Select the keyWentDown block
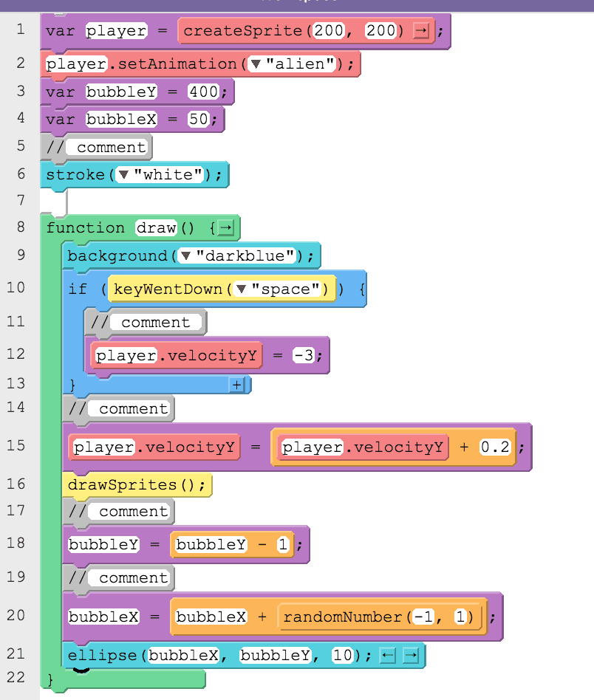This screenshot has width=594, height=700. pyautogui.click(x=222, y=289)
